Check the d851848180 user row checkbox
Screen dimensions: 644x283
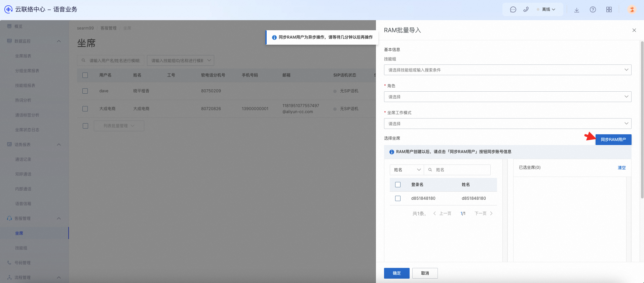click(398, 198)
